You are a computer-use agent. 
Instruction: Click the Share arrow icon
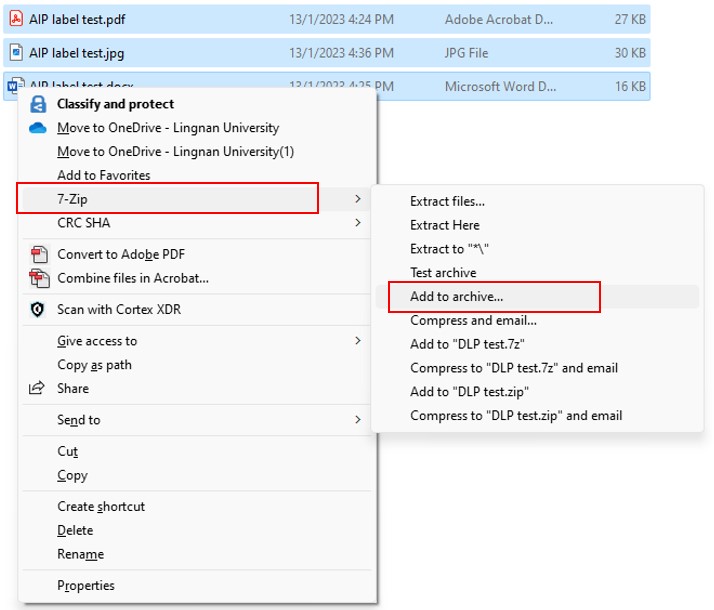37,388
